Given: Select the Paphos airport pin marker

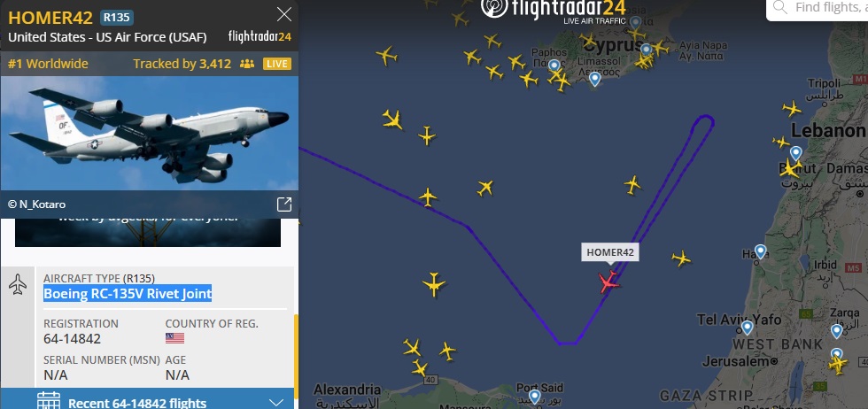Looking at the screenshot, I should click(x=554, y=66).
